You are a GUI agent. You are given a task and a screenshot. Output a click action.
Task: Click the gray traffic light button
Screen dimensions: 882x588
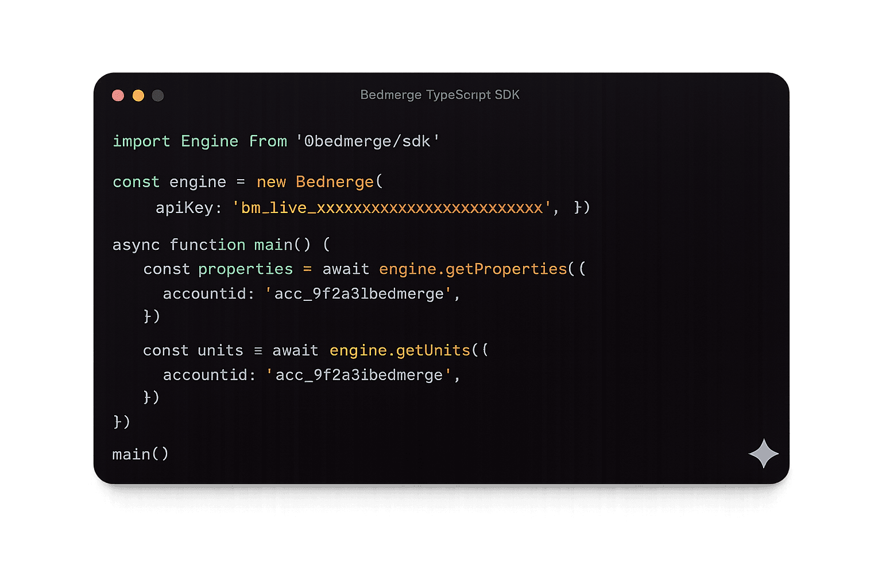click(x=157, y=95)
